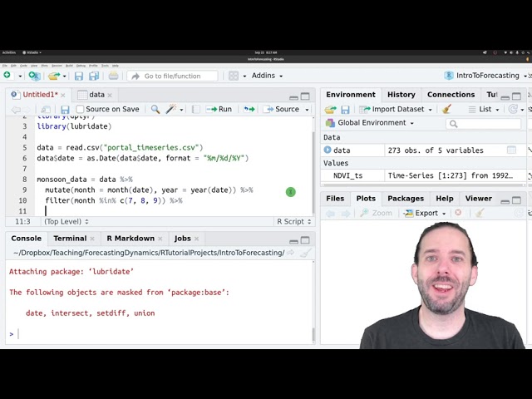The height and width of the screenshot is (399, 532).
Task: Click the Refresh environment icon
Action: 513,109
